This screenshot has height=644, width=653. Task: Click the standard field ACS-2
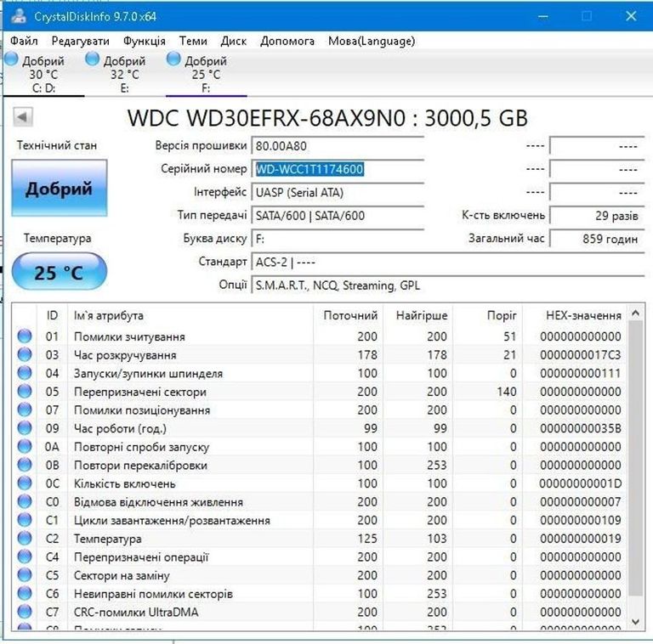448,262
